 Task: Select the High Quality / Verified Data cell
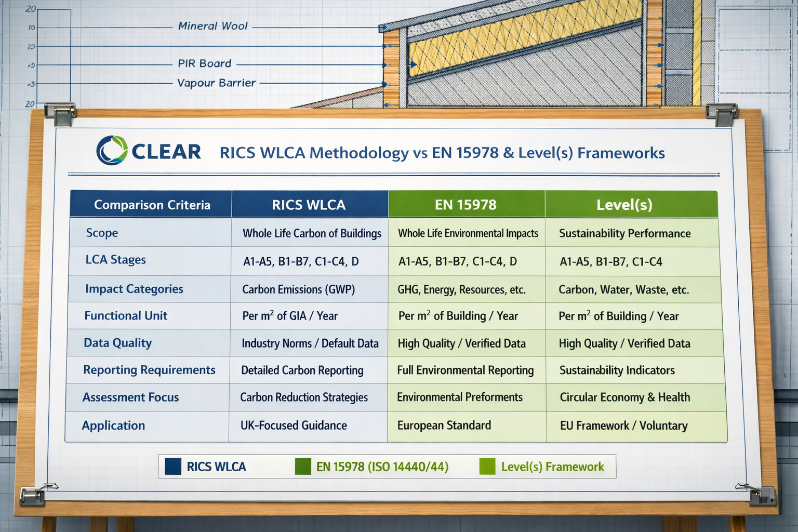click(461, 343)
